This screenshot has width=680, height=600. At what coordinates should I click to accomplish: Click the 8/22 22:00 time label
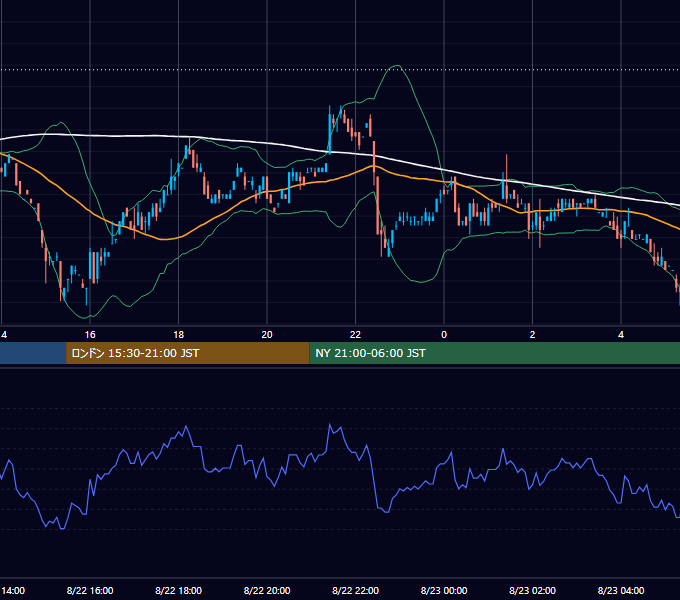coord(355,590)
